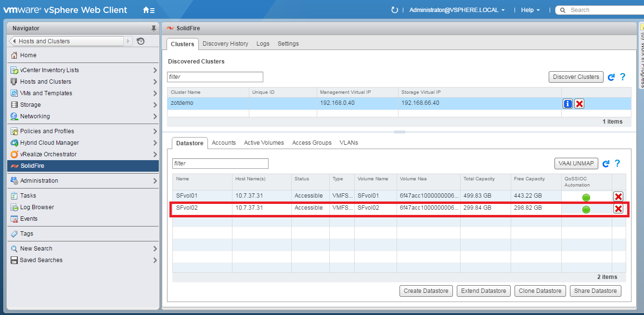The width and height of the screenshot is (644, 315).
Task: Expand the Administration chevron
Action: [155, 181]
